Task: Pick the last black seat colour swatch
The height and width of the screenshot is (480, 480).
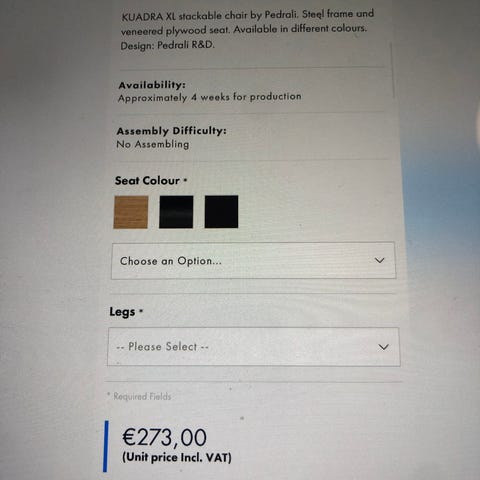Action: pyautogui.click(x=221, y=212)
